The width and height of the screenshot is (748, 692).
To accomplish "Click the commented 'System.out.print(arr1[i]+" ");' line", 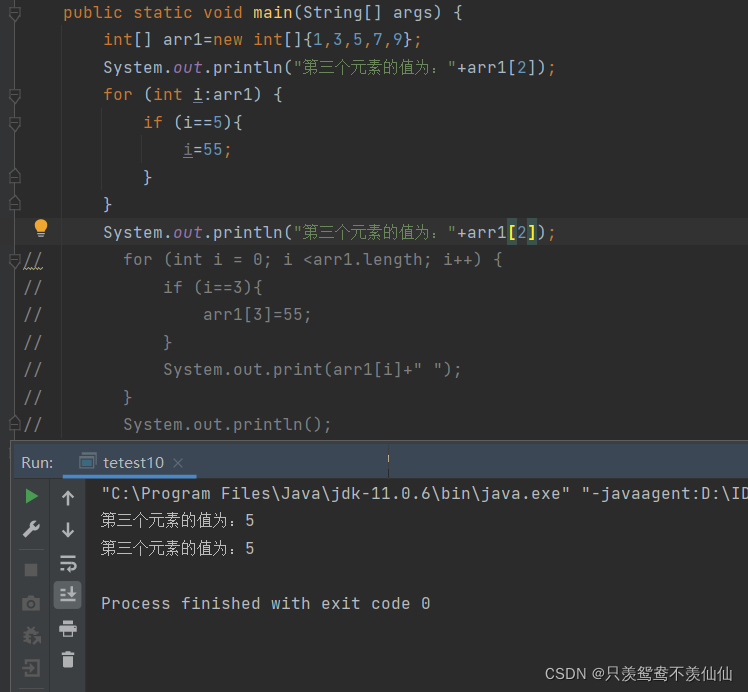I will 312,370.
